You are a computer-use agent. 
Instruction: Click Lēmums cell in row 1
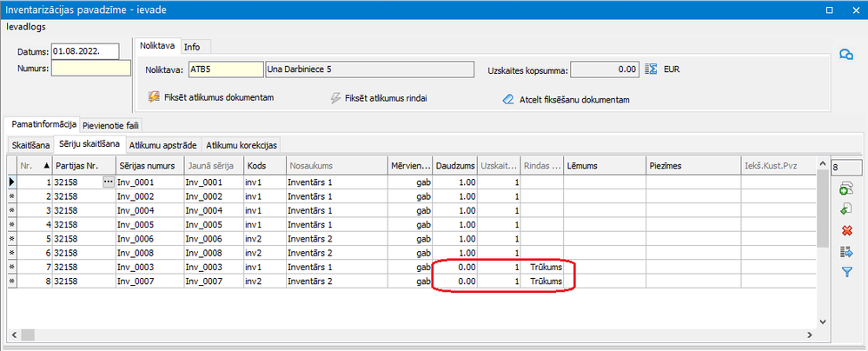605,182
